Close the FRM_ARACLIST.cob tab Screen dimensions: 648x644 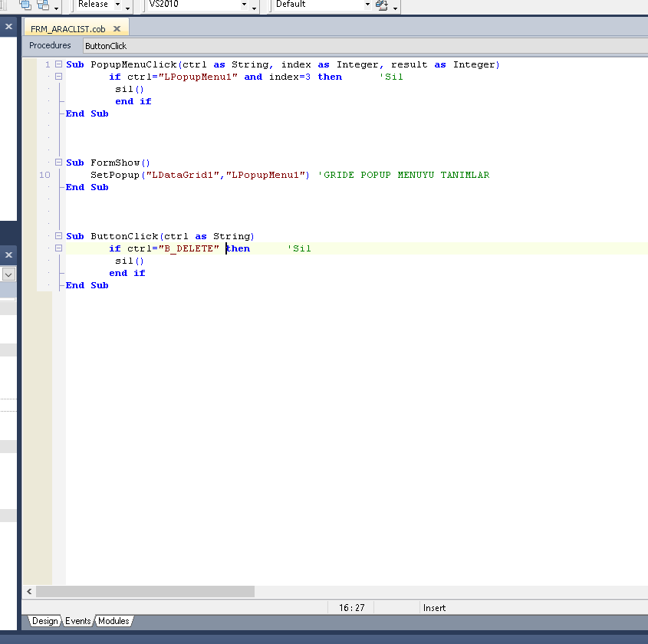coord(117,28)
